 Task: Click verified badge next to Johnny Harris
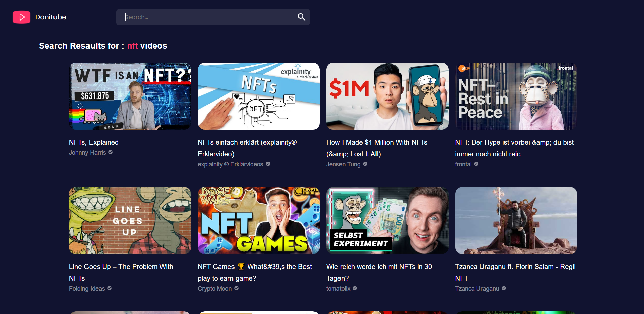click(x=110, y=152)
